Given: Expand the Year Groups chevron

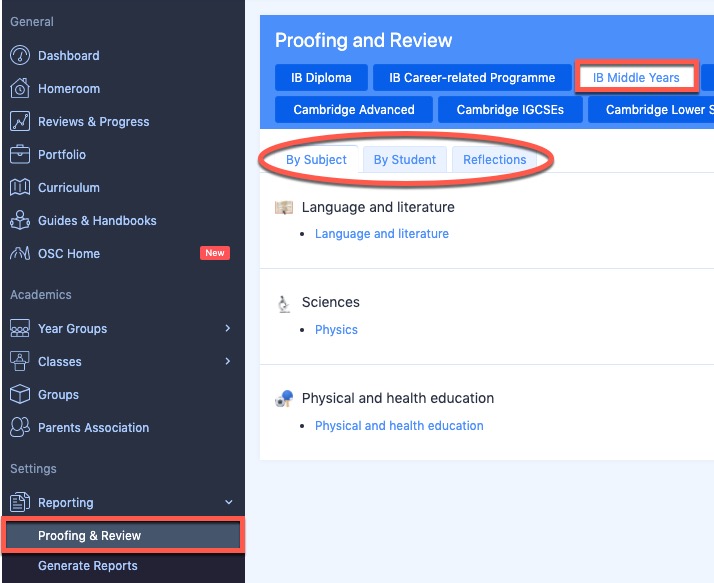Looking at the screenshot, I should [x=228, y=328].
